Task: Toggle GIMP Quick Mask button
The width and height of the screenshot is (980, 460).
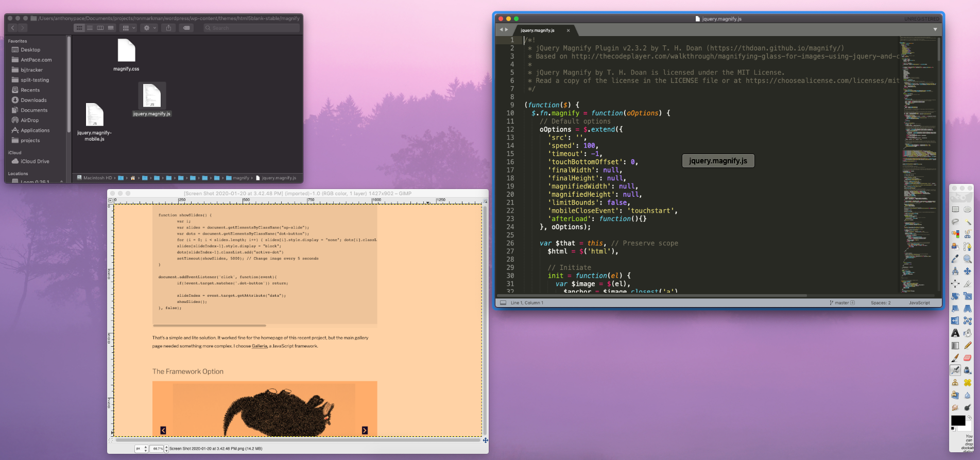Action: (x=112, y=440)
